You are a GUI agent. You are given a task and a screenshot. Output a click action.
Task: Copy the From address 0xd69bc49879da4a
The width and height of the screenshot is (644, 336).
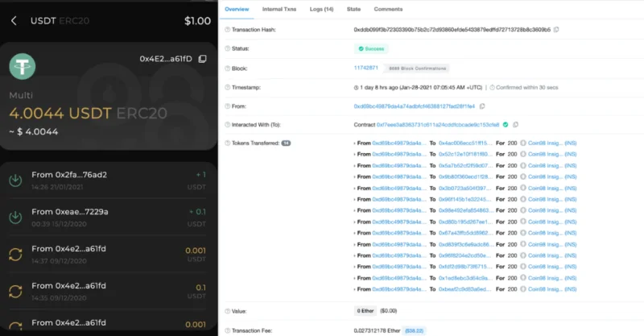[482, 106]
